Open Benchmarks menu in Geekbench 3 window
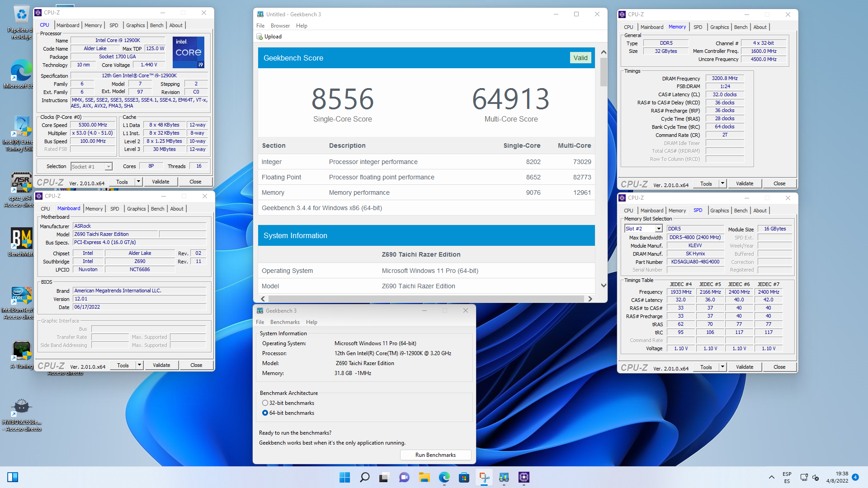This screenshot has width=868, height=488. (x=285, y=322)
